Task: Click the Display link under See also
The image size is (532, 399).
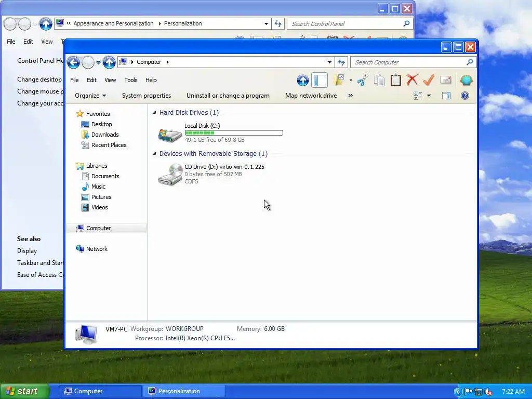Action: (x=27, y=251)
